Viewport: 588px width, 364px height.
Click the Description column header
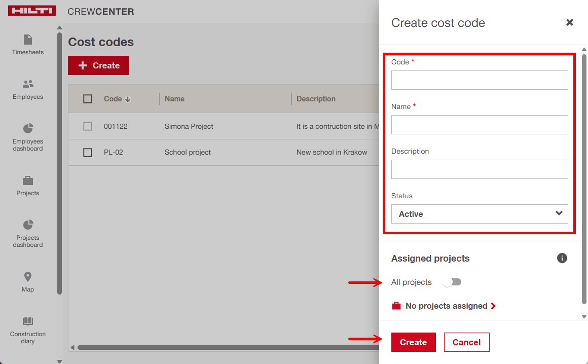316,99
